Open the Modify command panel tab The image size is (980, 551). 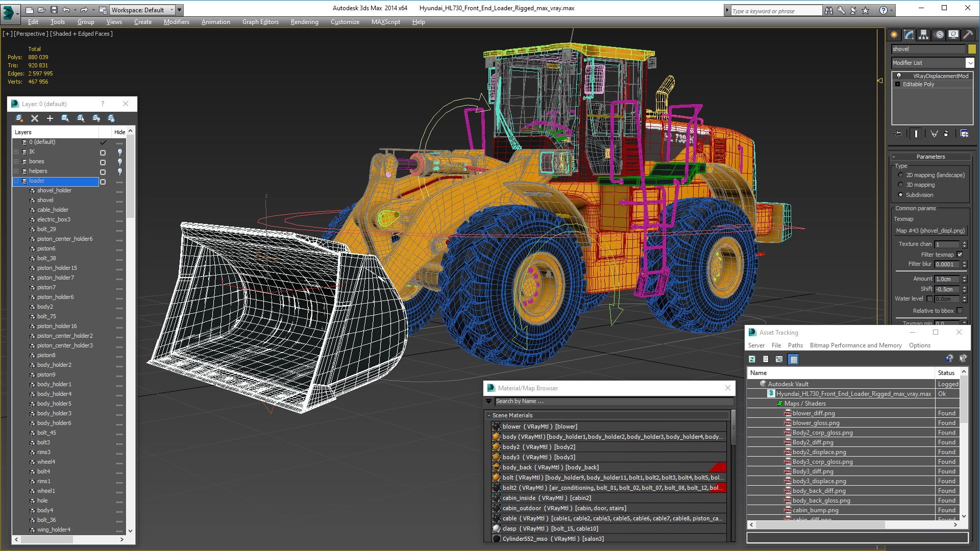point(909,35)
